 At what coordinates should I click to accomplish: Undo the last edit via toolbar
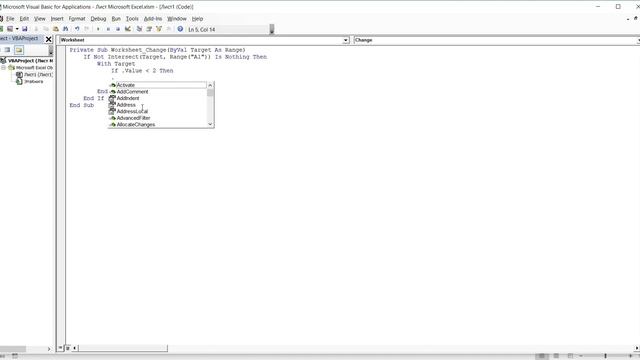[x=77, y=29]
